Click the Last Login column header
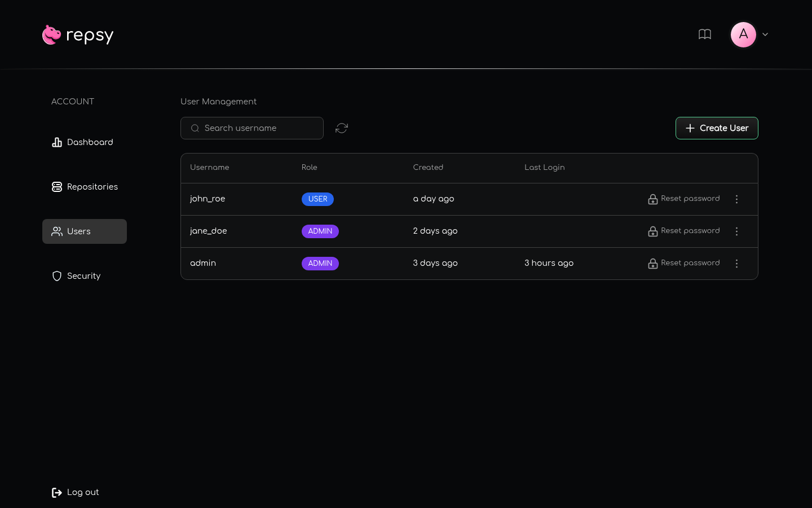The height and width of the screenshot is (508, 812). [x=545, y=168]
